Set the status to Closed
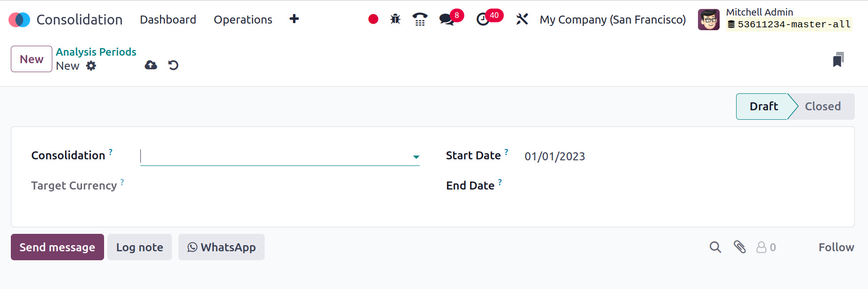The height and width of the screenshot is (289, 868). [x=822, y=107]
